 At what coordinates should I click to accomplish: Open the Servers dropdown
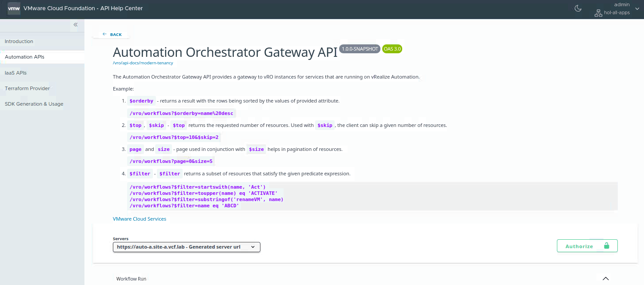(x=186, y=247)
